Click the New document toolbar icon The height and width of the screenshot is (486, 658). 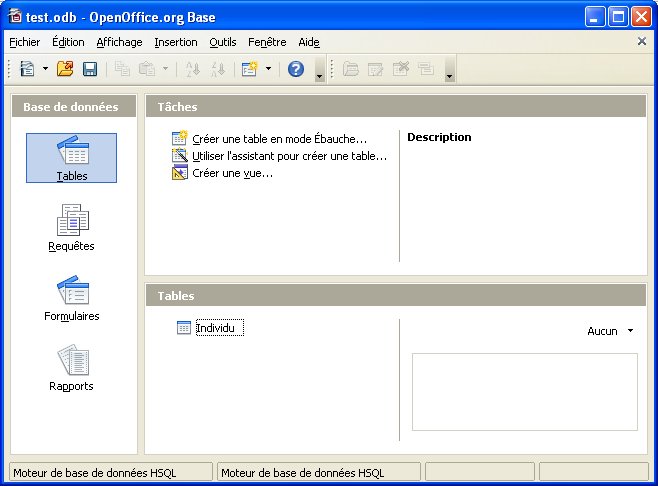coord(27,68)
